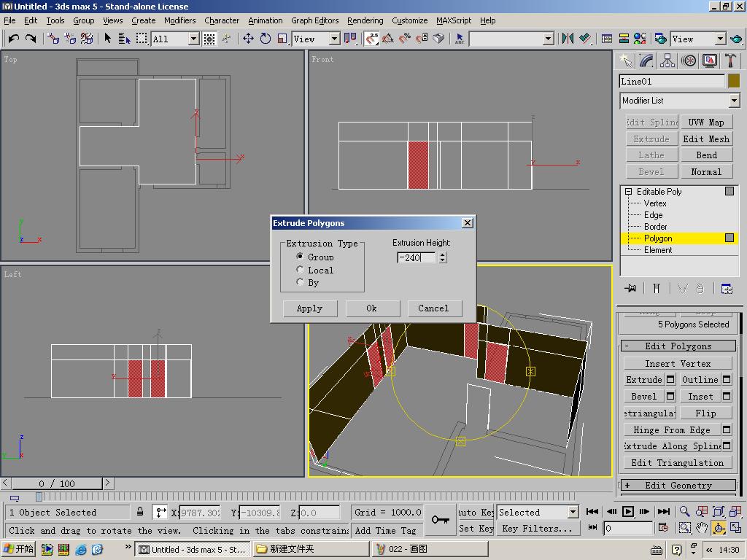Switch to the Hierarchy command panel

coord(667,61)
